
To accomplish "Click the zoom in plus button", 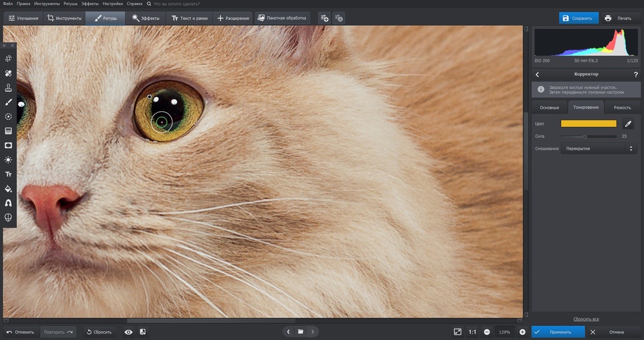I will pos(522,332).
